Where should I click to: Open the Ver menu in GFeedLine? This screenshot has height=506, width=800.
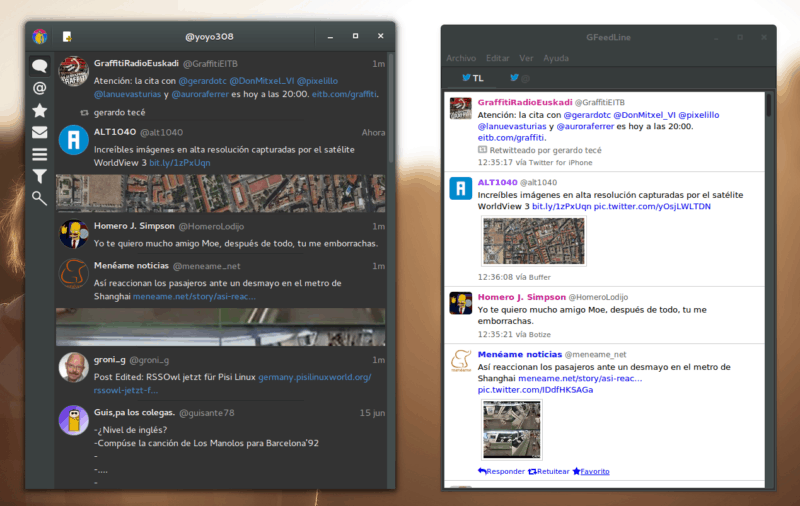point(526,58)
